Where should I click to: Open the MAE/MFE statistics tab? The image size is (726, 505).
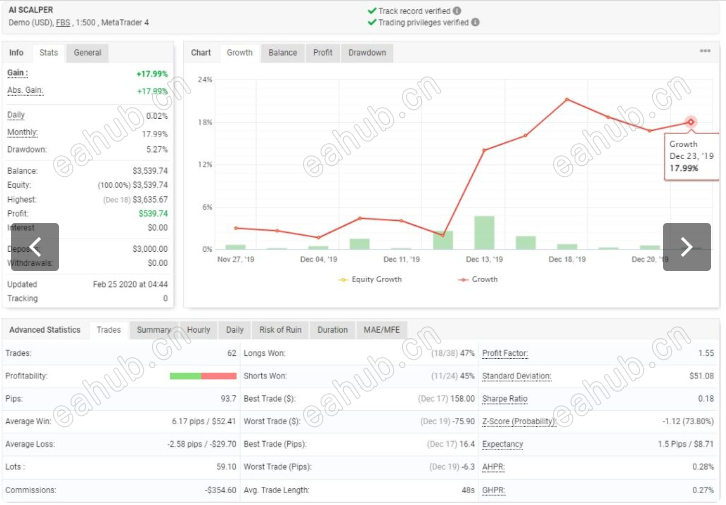click(382, 330)
